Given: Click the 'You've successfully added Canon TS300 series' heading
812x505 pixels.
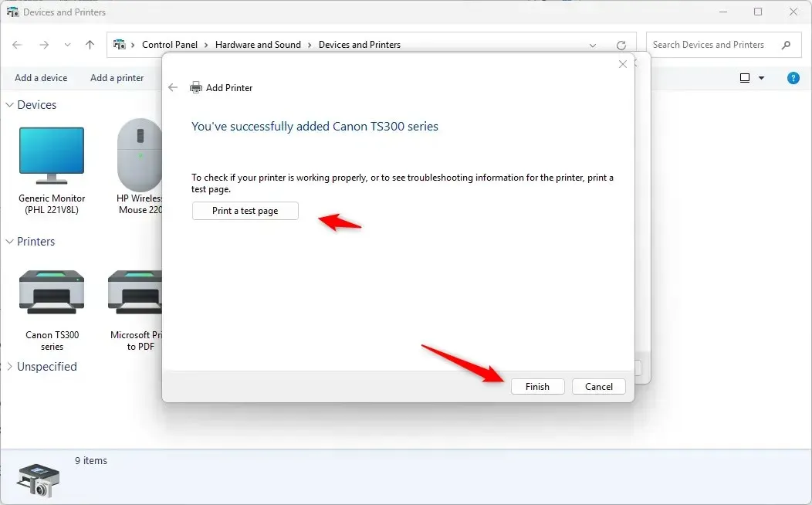Looking at the screenshot, I should [315, 127].
